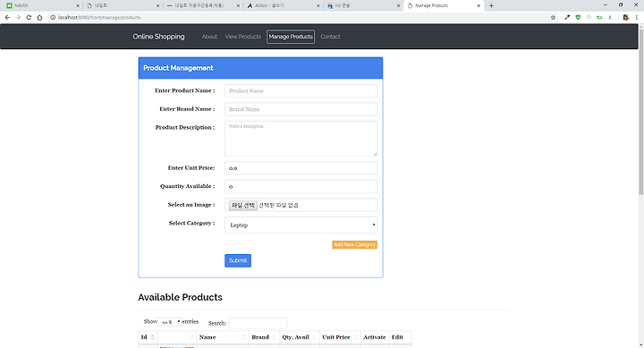
Task: Click the site info icon beside localhost
Action: click(53, 17)
